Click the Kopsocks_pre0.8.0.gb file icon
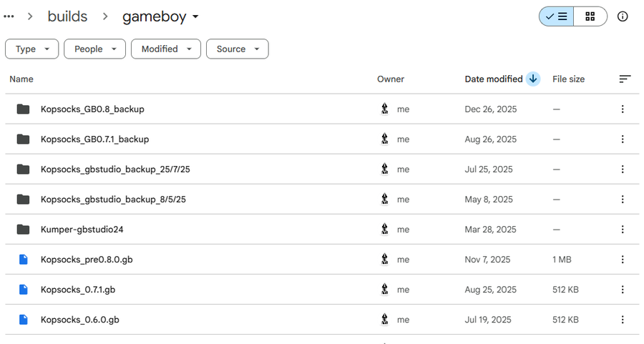644x344 pixels. click(x=24, y=260)
